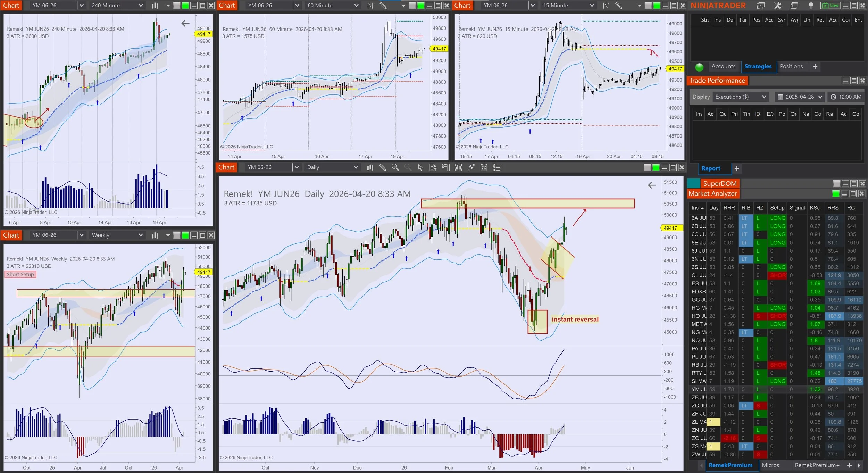Select the cursor pointer tool on Daily chart
The image size is (868, 473).
point(420,167)
